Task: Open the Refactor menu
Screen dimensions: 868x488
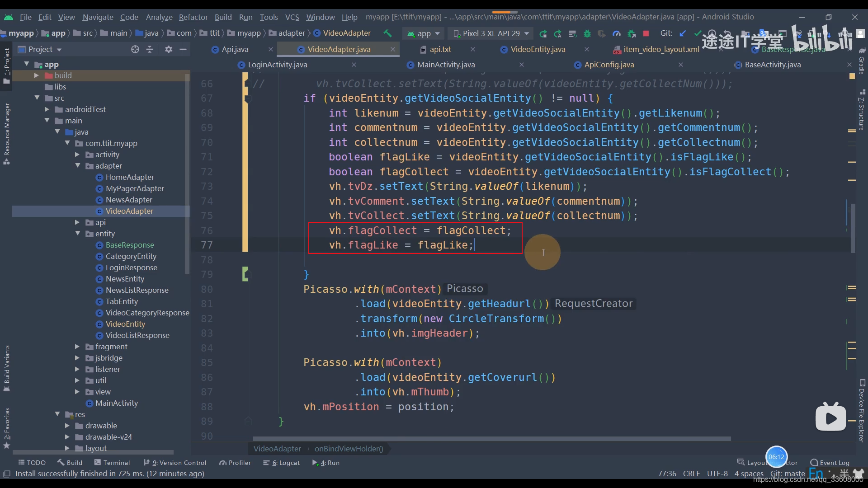Action: point(193,17)
